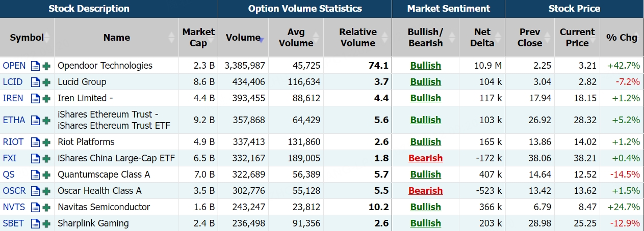
Task: Sort table by Symbol column
Action: coord(27,38)
